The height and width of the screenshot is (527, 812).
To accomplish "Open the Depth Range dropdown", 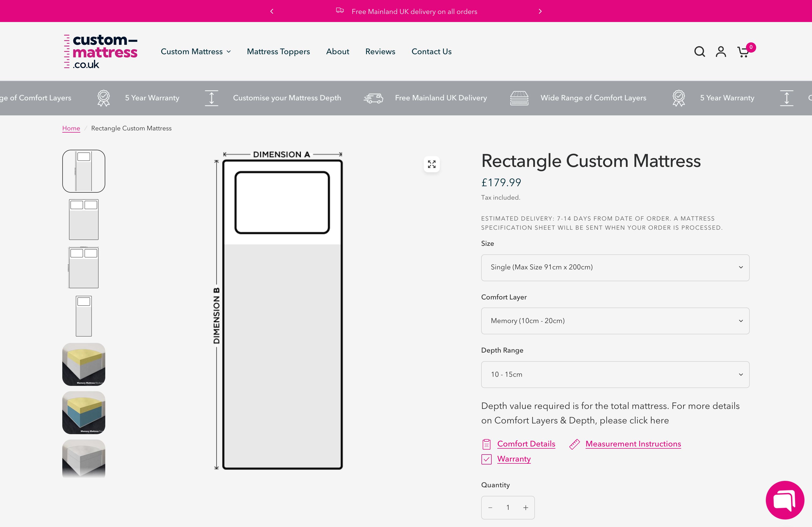I will [x=614, y=374].
